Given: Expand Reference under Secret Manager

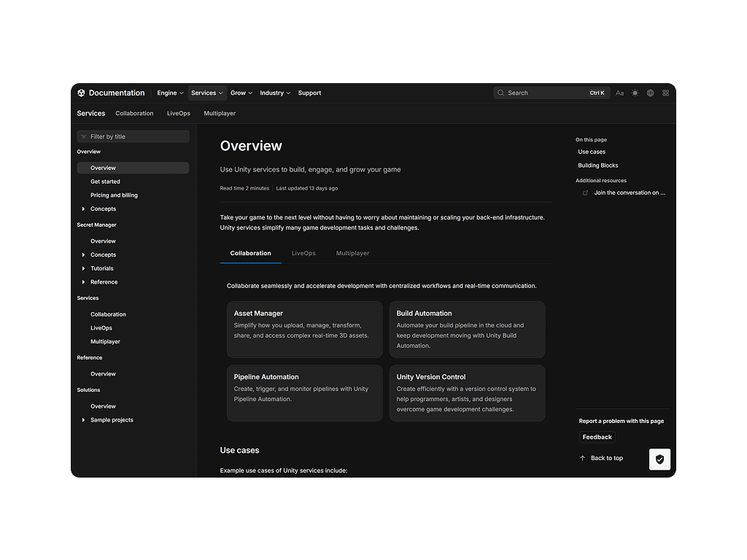Looking at the screenshot, I should [83, 282].
